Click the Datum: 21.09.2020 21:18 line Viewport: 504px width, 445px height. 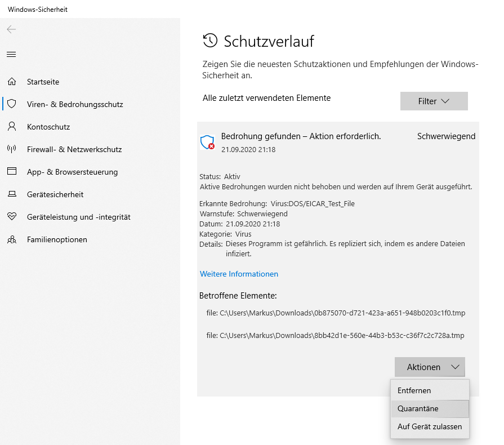tap(240, 224)
